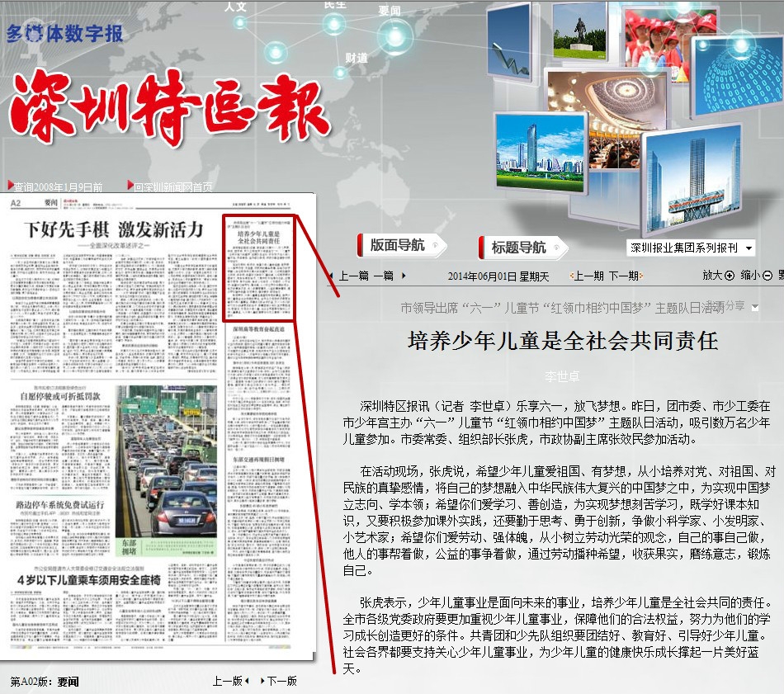Viewport: 784px width, 694px height.
Task: Go to next page via 下一版
Action: click(279, 682)
